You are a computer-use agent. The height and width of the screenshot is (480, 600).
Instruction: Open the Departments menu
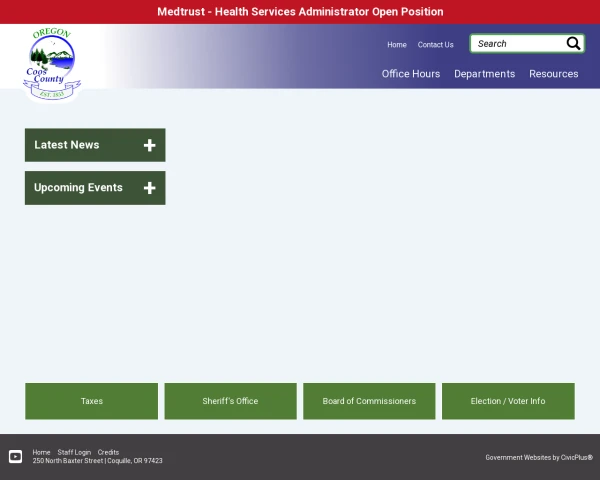484,74
